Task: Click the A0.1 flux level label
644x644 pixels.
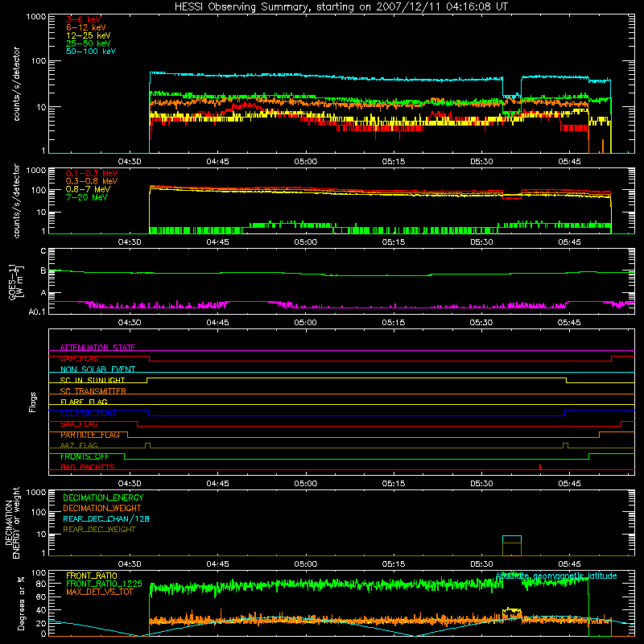Action: [37, 312]
